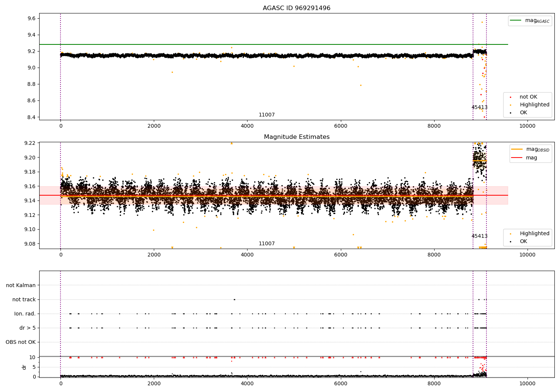Click the 'Ion. rad.' axis label
This screenshot has height=392, width=560.
click(x=25, y=314)
